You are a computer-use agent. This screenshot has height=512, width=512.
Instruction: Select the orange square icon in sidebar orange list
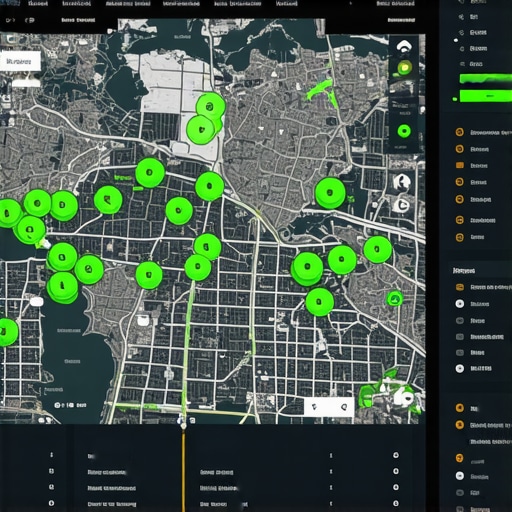tap(460, 165)
